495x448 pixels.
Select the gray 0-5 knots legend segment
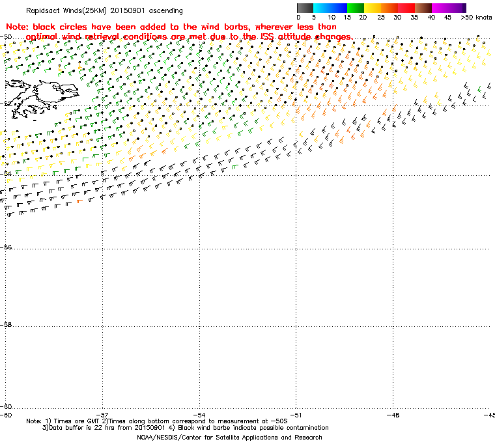(x=305, y=8)
